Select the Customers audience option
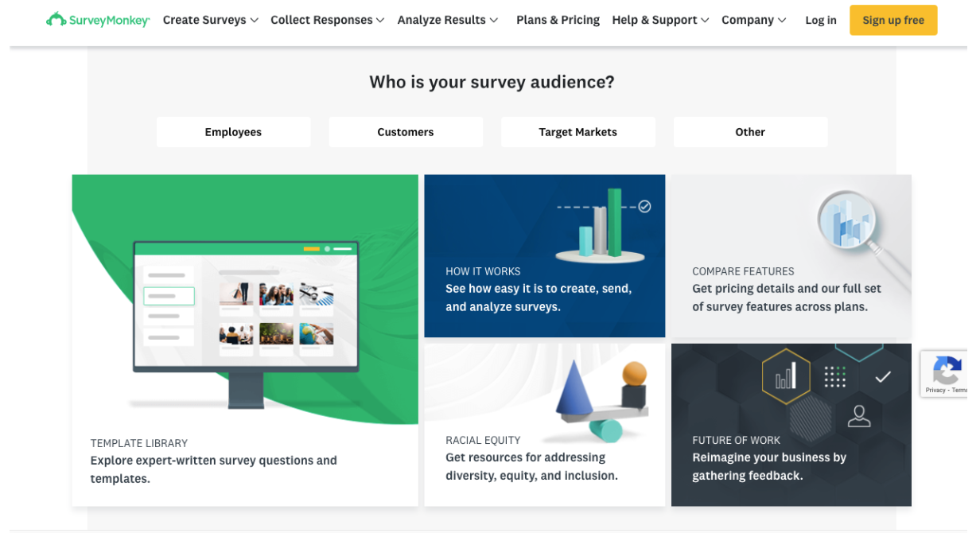The image size is (980, 533). pos(406,132)
